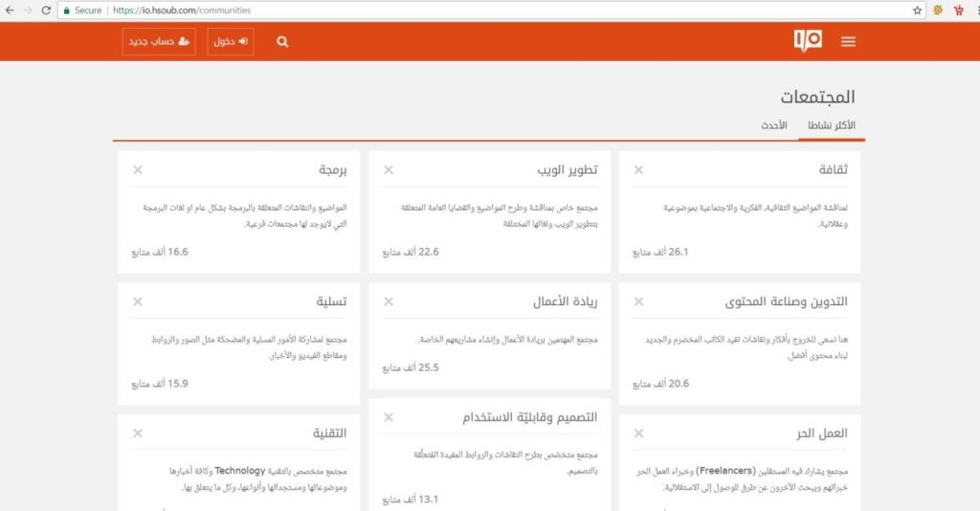Bookmark page using star icon
980x511 pixels.
[x=917, y=11]
